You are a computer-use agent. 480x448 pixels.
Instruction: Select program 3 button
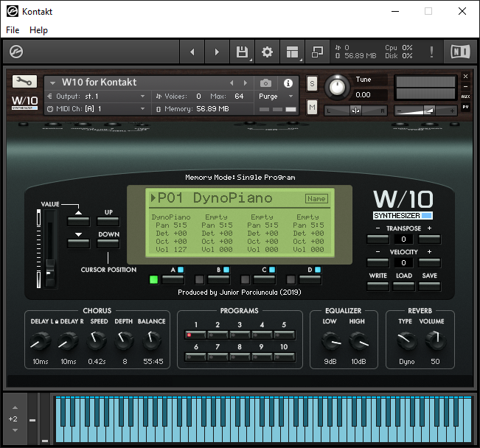[x=240, y=335]
